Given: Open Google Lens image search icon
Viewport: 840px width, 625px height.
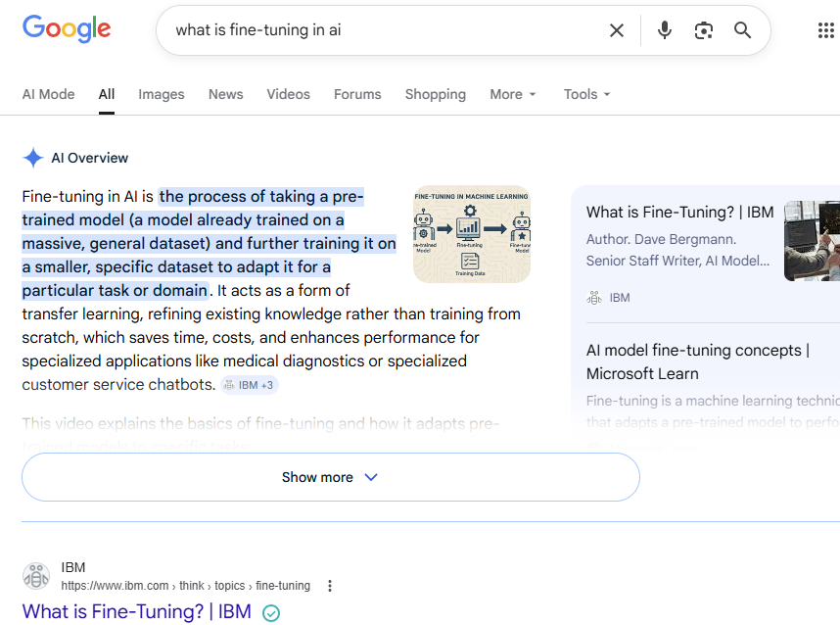Looking at the screenshot, I should 703,30.
